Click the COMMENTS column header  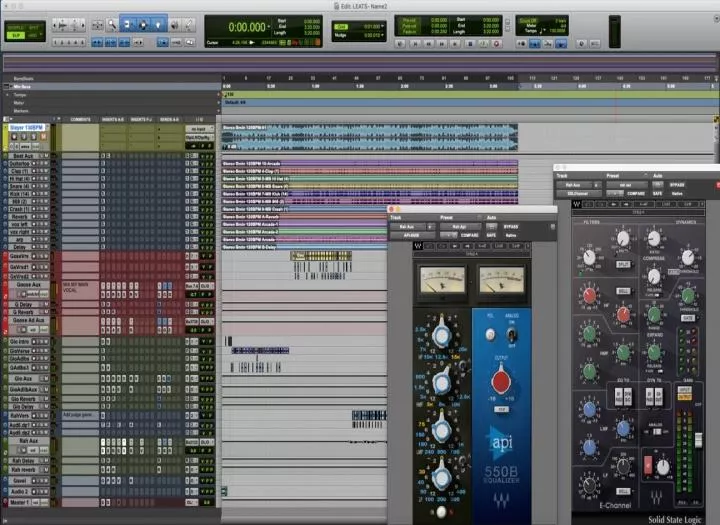[80, 119]
